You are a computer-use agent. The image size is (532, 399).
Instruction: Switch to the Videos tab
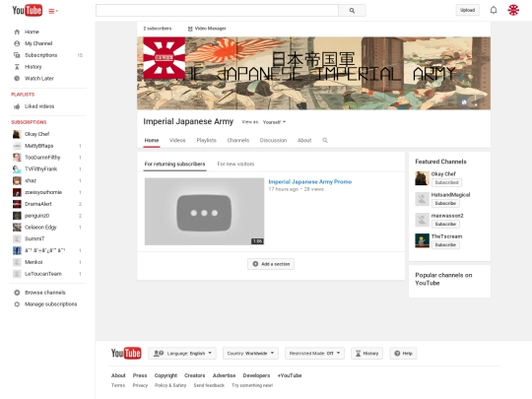click(177, 141)
